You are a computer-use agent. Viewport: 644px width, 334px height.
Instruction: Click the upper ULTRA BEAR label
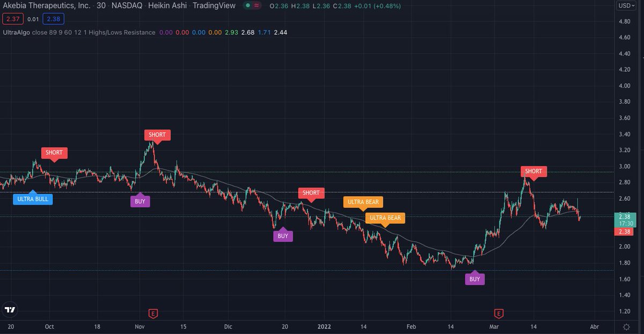click(x=363, y=203)
